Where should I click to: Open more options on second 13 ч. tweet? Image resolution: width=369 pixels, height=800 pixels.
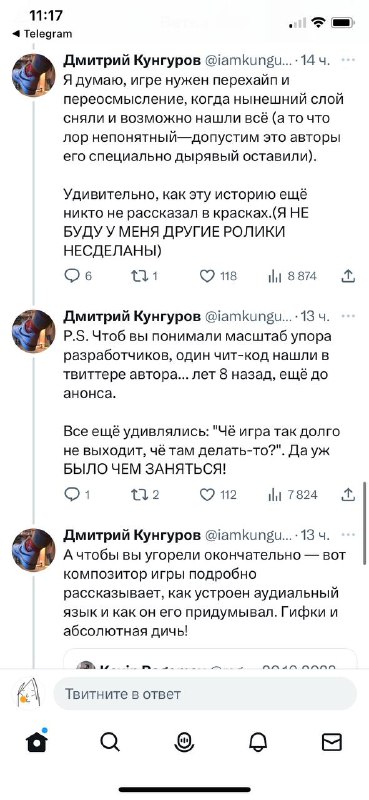click(x=348, y=316)
